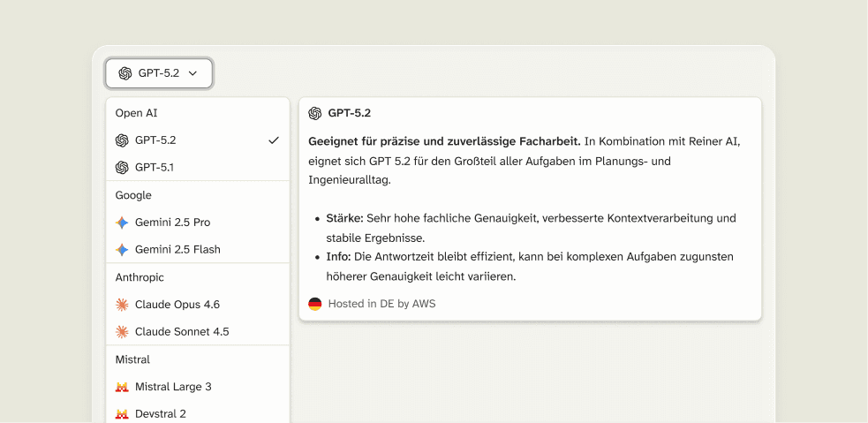Click the Claude icon next to Claude Sonnet 4.5
This screenshot has height=423, width=868.
pos(122,332)
